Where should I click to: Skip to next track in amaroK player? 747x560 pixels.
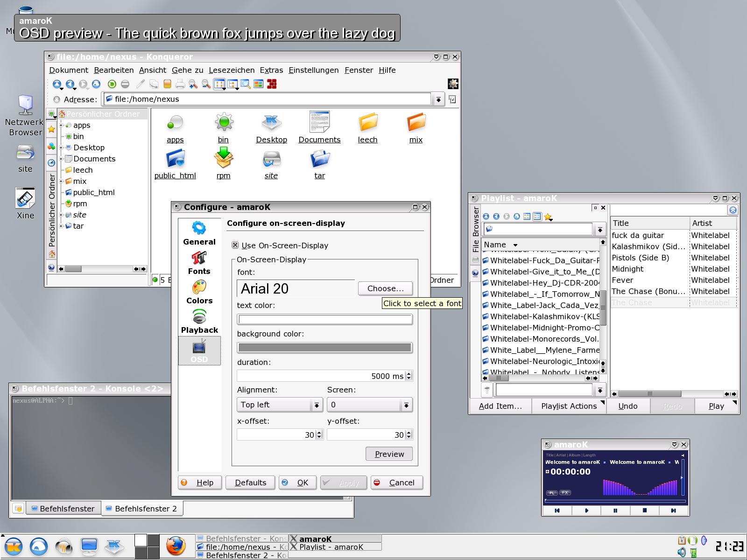pyautogui.click(x=673, y=511)
